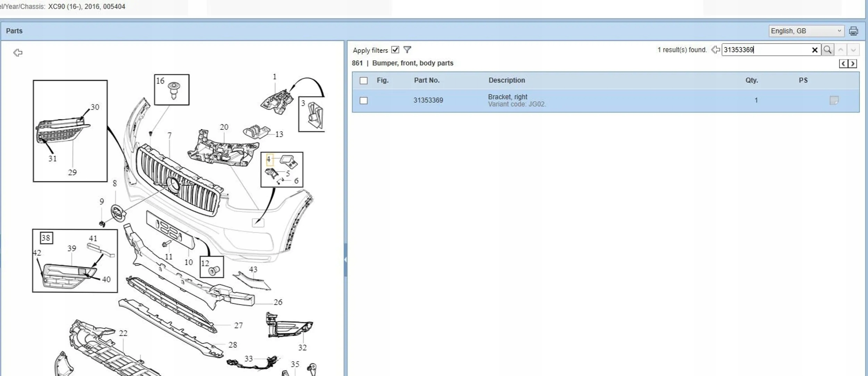Click the Part No. column header
The image size is (868, 376).
(426, 80)
